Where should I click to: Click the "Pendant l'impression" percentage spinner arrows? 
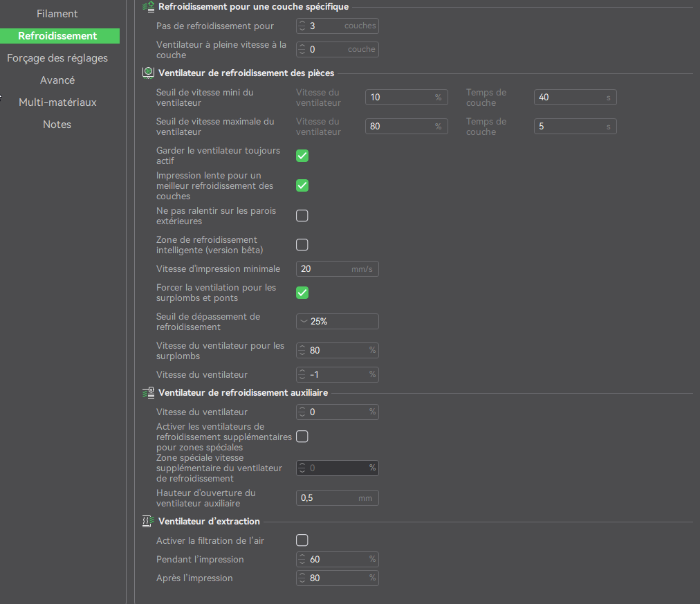pos(302,559)
